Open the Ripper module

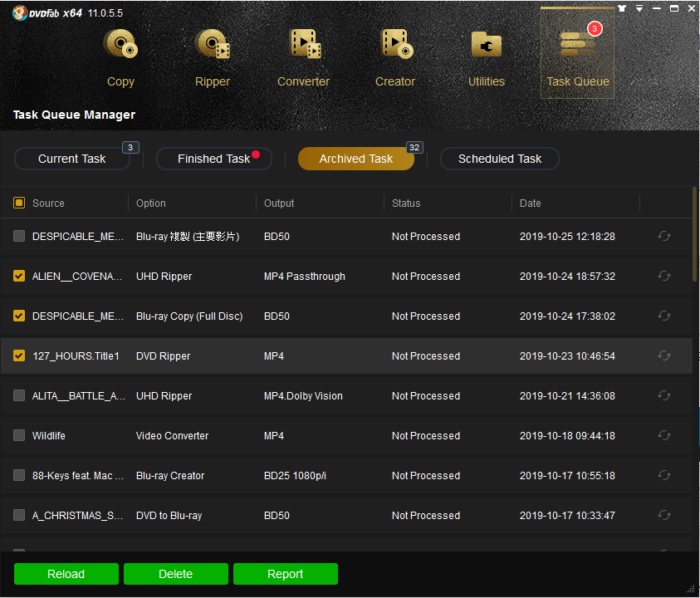(213, 58)
